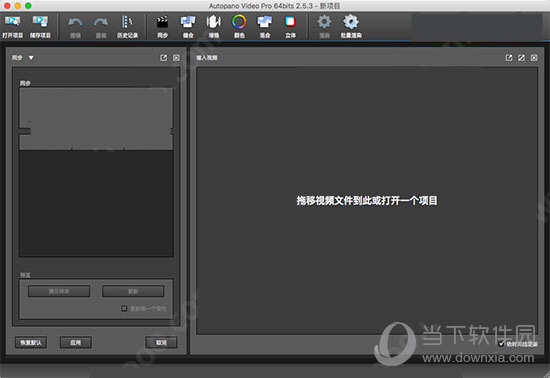
Task: Click the drop video files message
Action: pyautogui.click(x=367, y=201)
